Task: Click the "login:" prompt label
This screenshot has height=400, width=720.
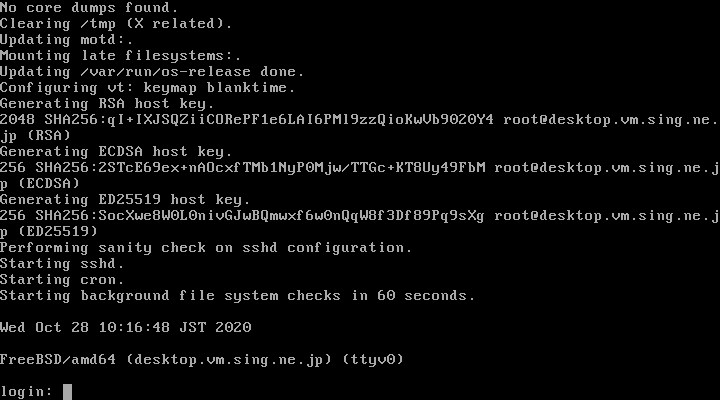Action: pos(27,391)
